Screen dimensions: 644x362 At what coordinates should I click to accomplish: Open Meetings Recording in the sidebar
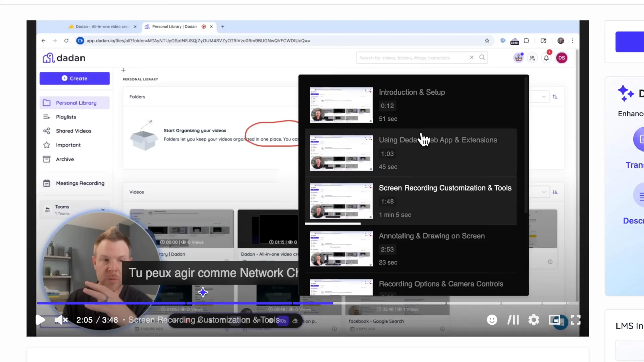(74, 183)
